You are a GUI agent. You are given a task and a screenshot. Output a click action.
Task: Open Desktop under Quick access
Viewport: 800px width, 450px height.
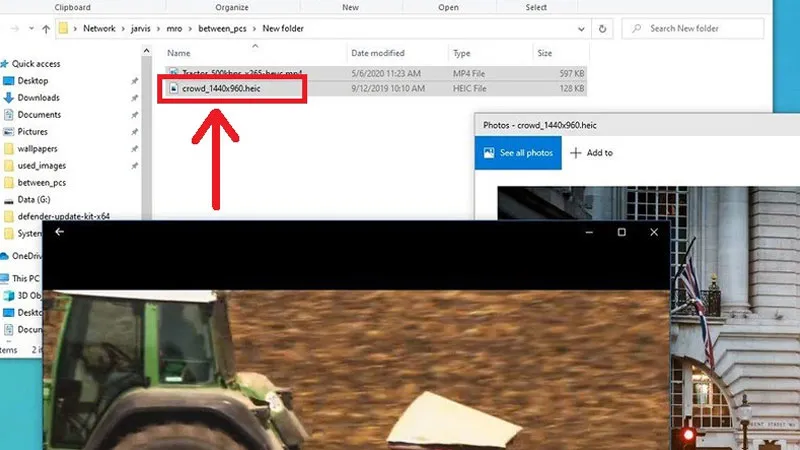[33, 81]
